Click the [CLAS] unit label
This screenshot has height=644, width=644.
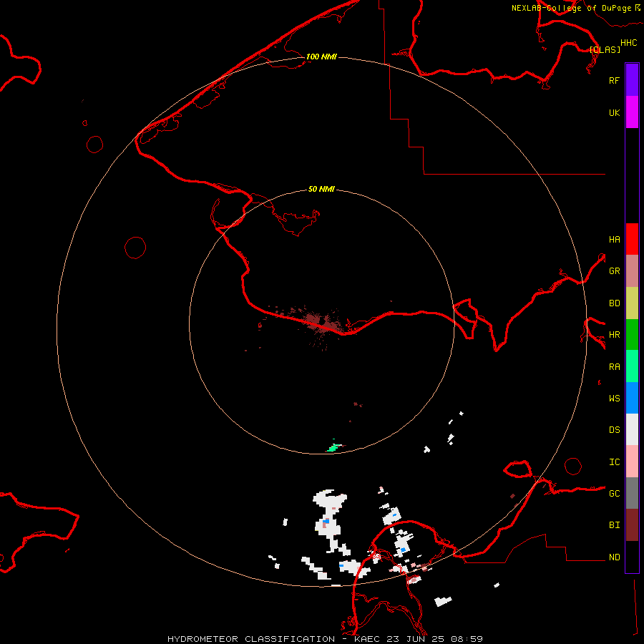pos(605,49)
